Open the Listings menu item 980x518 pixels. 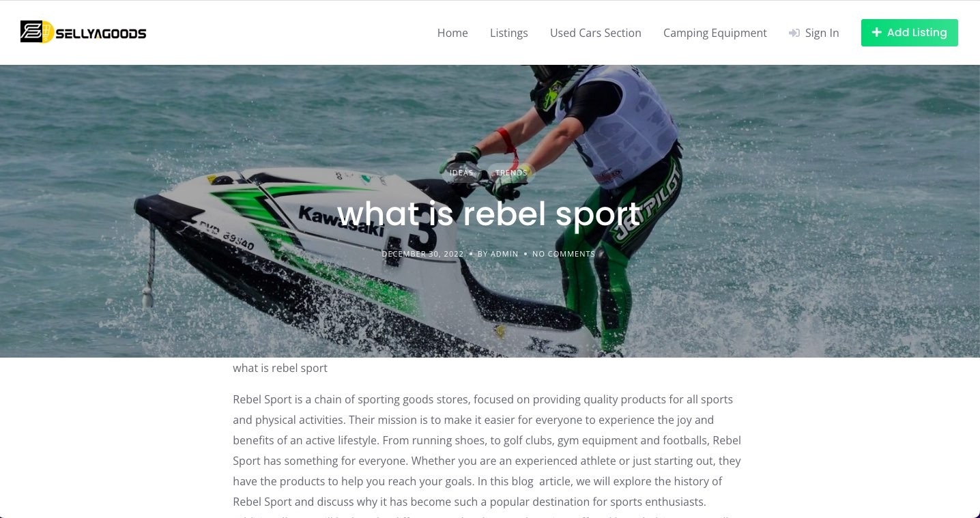click(x=509, y=33)
